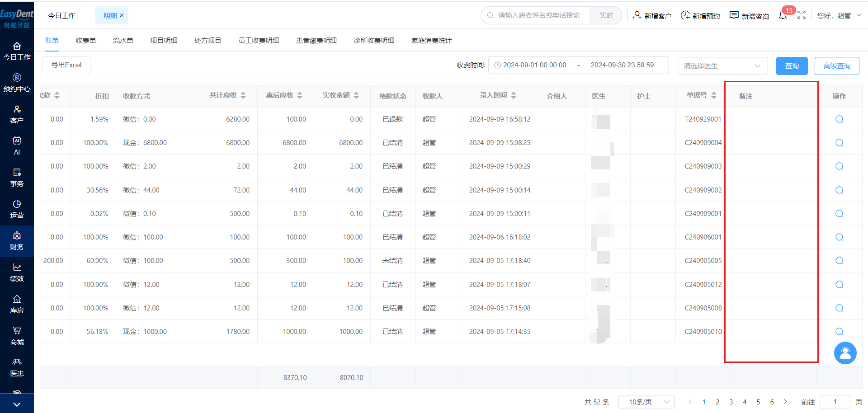Click 新增咨询 add consultation

749,15
